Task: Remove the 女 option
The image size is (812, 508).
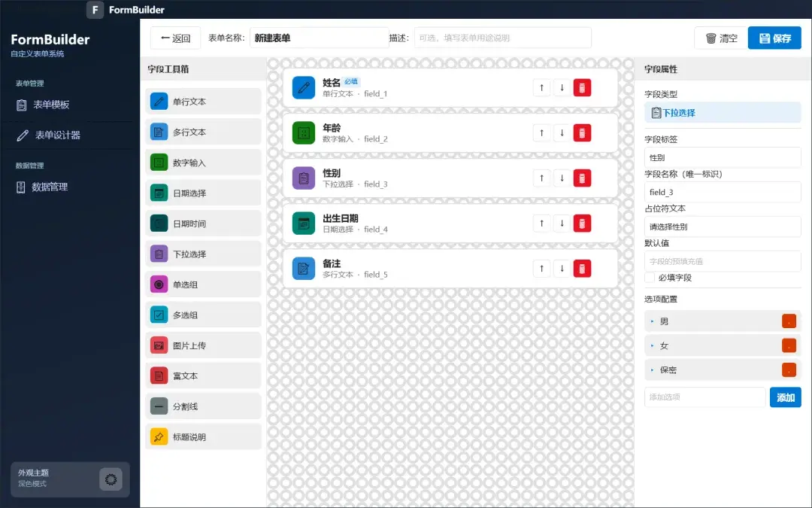Action: coord(789,345)
